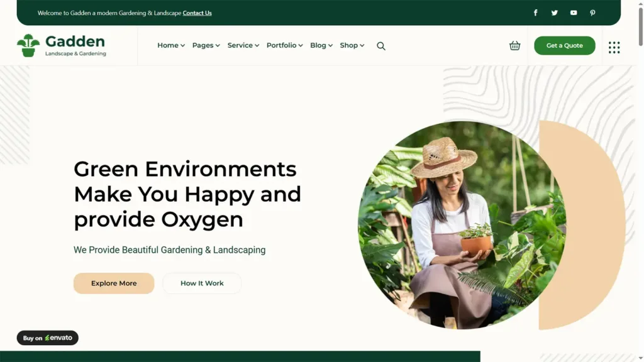Follow the Contact Us link

coord(197,13)
